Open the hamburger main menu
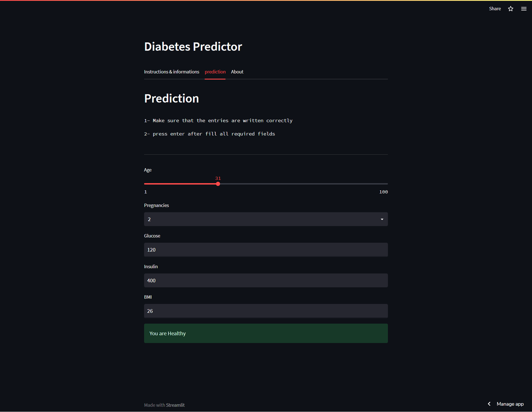The height and width of the screenshot is (412, 532). [524, 9]
